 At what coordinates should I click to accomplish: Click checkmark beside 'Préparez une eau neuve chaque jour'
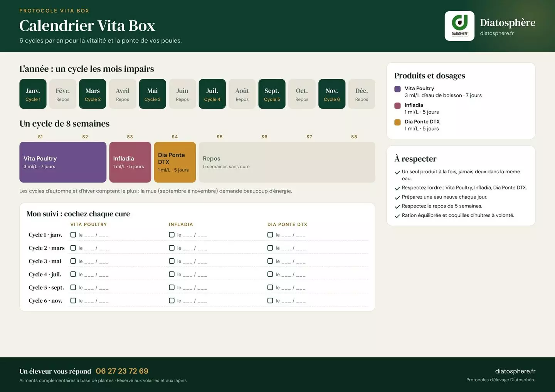pyautogui.click(x=397, y=198)
